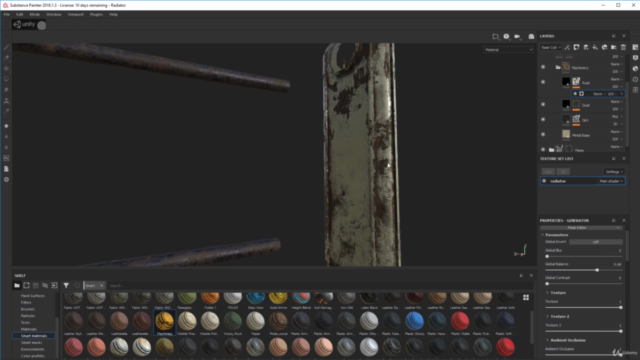Add a paint layer in Layers toolbar
Viewport: 640px width, 360px height.
586,47
